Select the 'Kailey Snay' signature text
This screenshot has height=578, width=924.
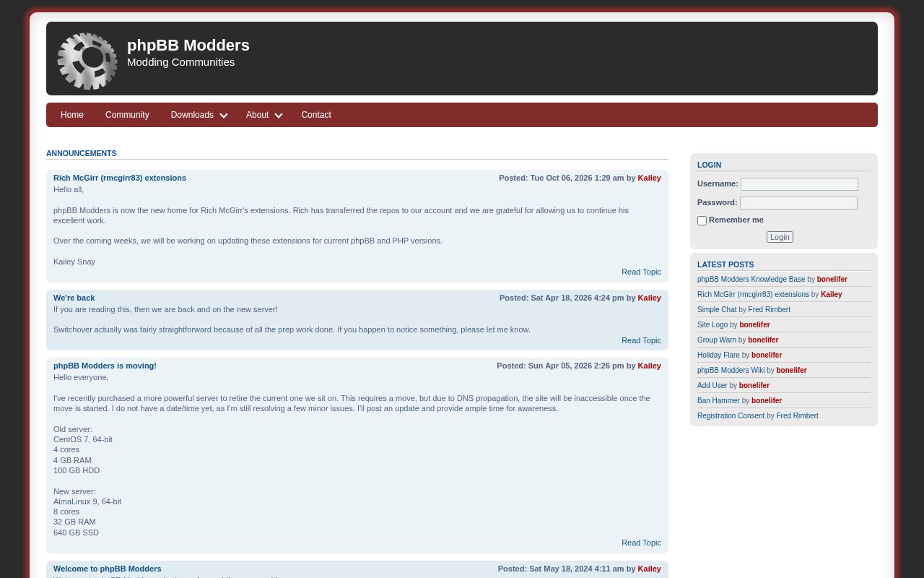(x=74, y=262)
